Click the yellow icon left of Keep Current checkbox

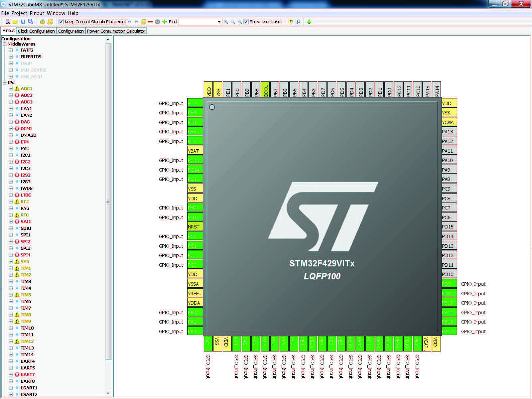point(50,22)
